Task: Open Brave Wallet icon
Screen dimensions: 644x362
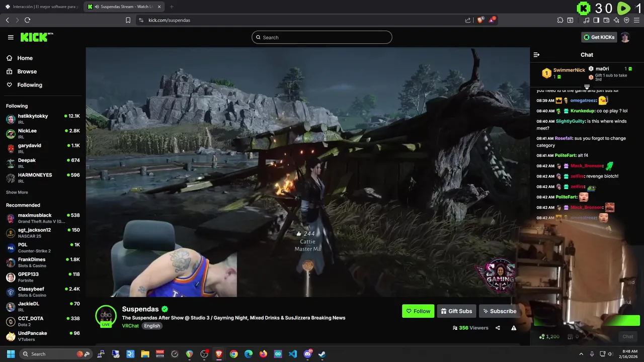Action: point(606,20)
